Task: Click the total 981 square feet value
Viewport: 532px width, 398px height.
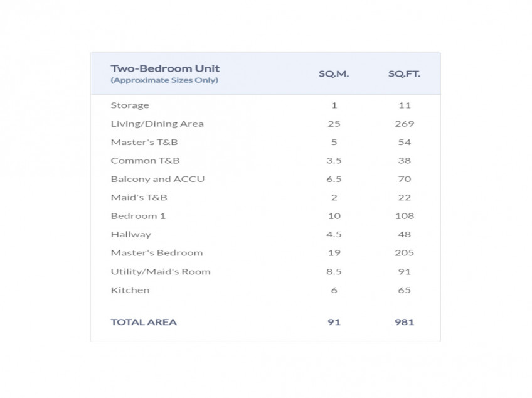Action: click(x=405, y=322)
